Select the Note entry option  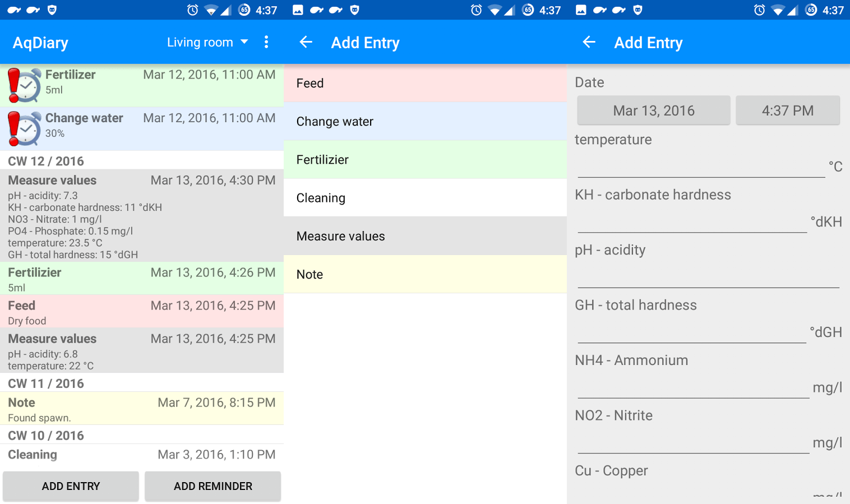point(425,274)
